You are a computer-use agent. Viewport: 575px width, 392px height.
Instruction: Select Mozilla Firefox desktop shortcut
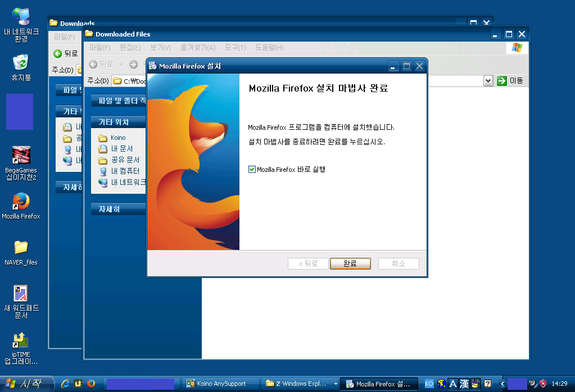[21, 206]
